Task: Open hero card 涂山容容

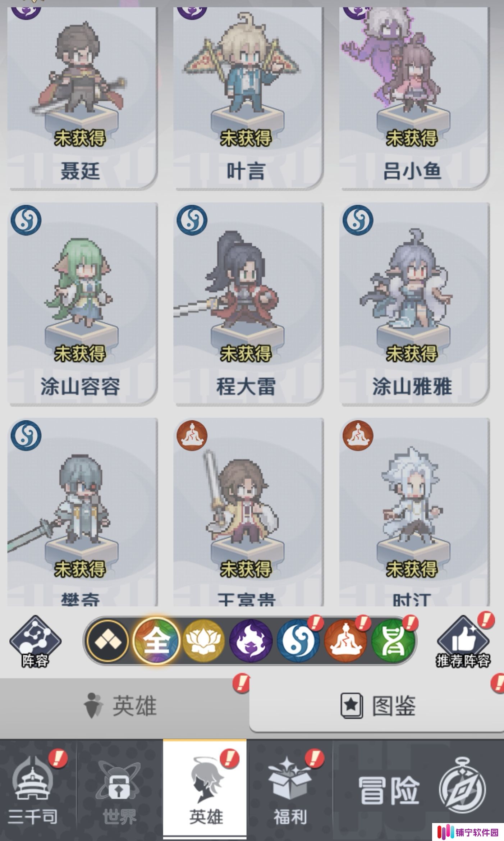Action: [x=82, y=304]
